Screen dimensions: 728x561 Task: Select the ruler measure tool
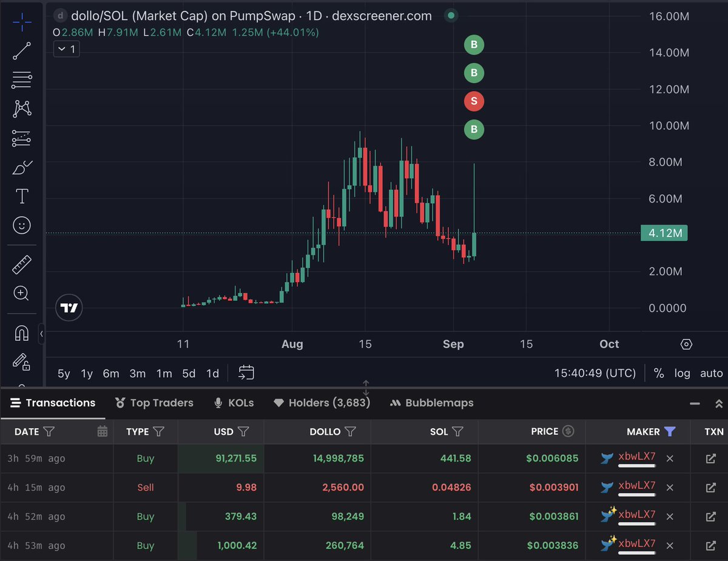(22, 265)
